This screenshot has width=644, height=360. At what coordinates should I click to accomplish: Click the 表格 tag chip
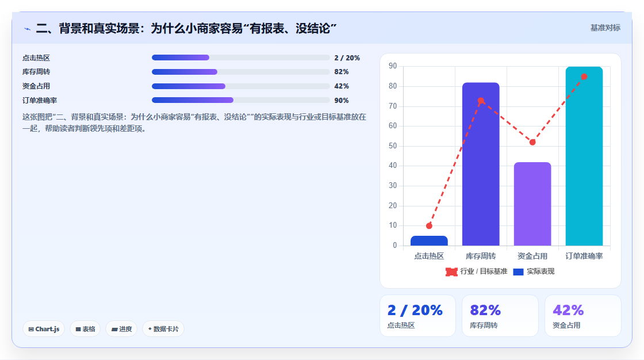(85, 329)
